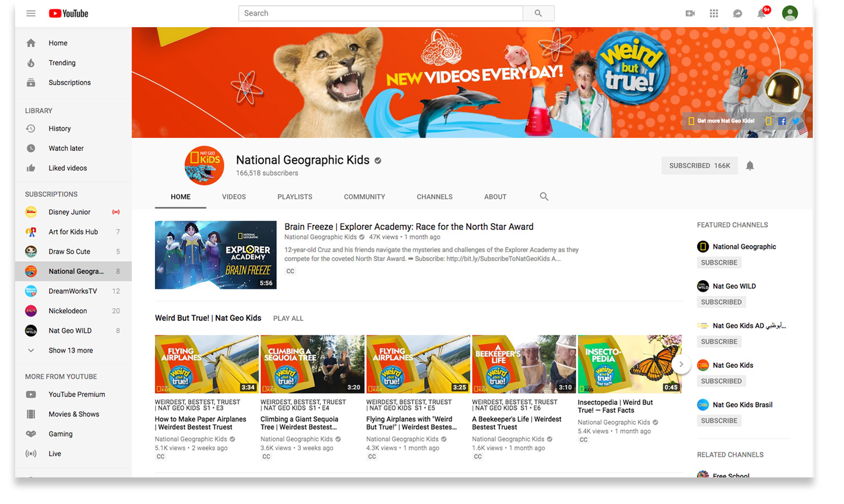Open Insectopedia video thumbnail
Screen dimensions: 844x504
tap(629, 364)
